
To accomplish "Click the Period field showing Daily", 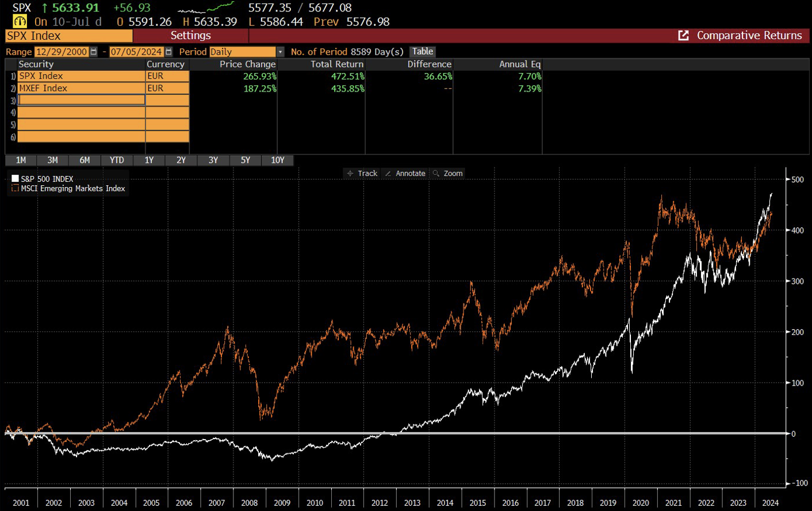I will (243, 52).
